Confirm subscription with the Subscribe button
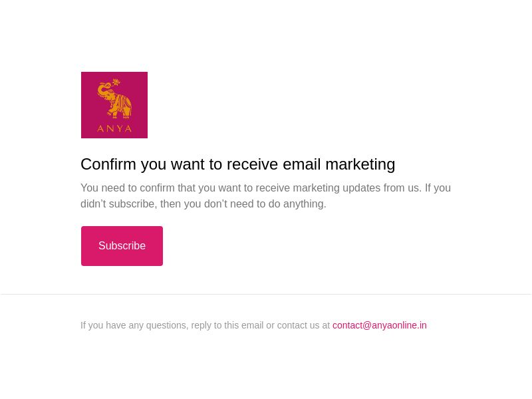 (122, 246)
